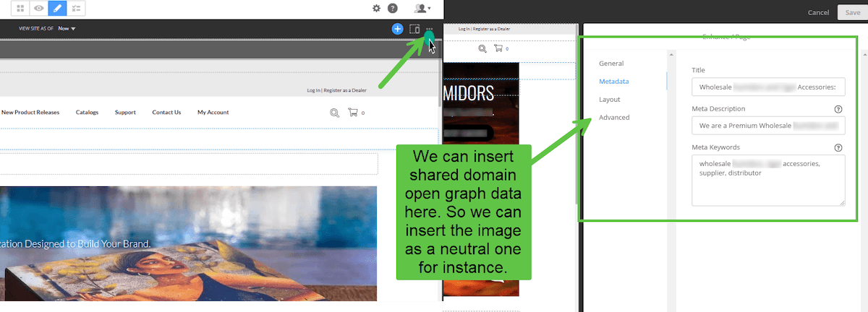
Task: Click into the Meta Description field
Action: [x=768, y=126]
